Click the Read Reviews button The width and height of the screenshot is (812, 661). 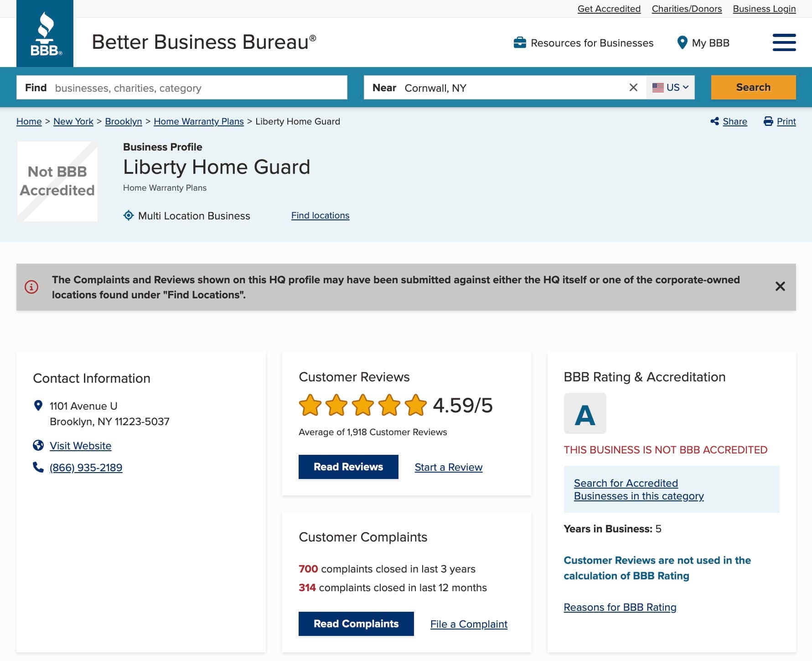[348, 467]
